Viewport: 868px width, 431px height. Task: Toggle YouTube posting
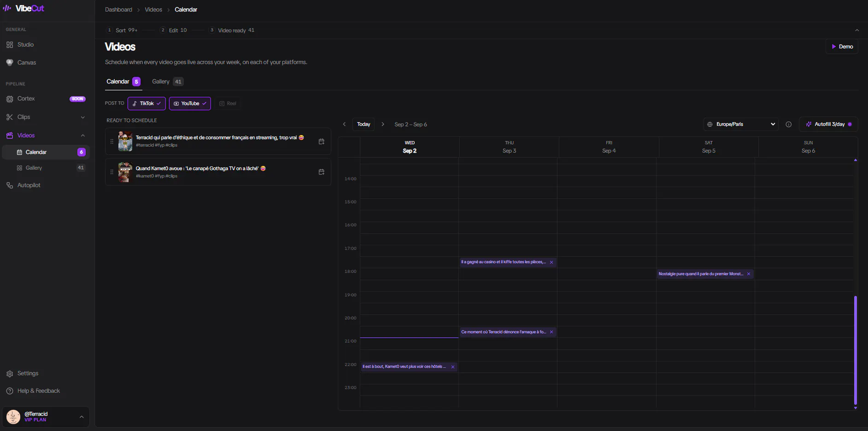[x=190, y=104]
